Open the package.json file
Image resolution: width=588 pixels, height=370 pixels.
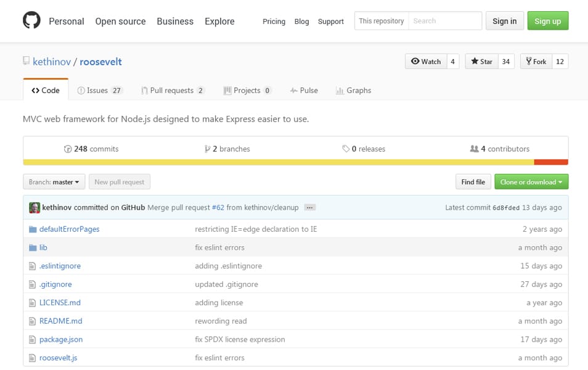point(61,340)
